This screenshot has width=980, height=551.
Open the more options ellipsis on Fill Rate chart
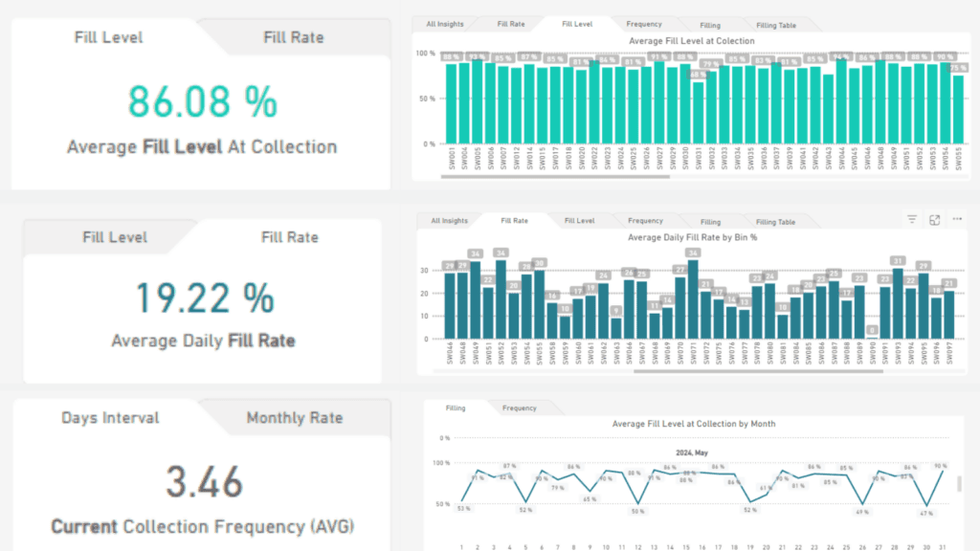pyautogui.click(x=957, y=220)
